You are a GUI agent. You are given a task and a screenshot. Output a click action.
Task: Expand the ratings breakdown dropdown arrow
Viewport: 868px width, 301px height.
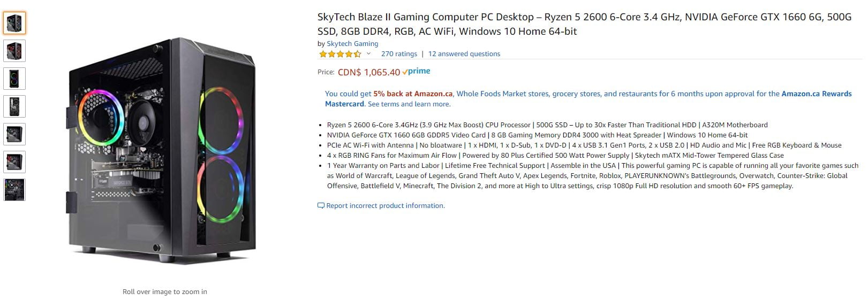coord(368,54)
